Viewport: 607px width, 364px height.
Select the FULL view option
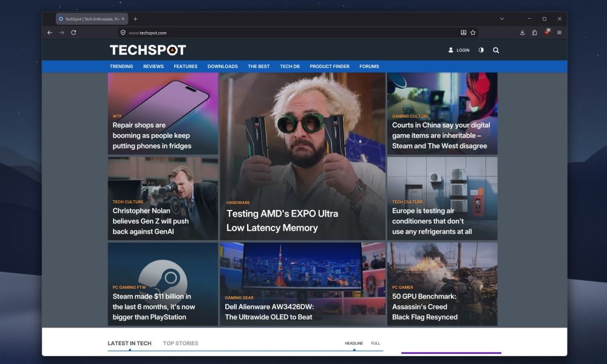(376, 343)
